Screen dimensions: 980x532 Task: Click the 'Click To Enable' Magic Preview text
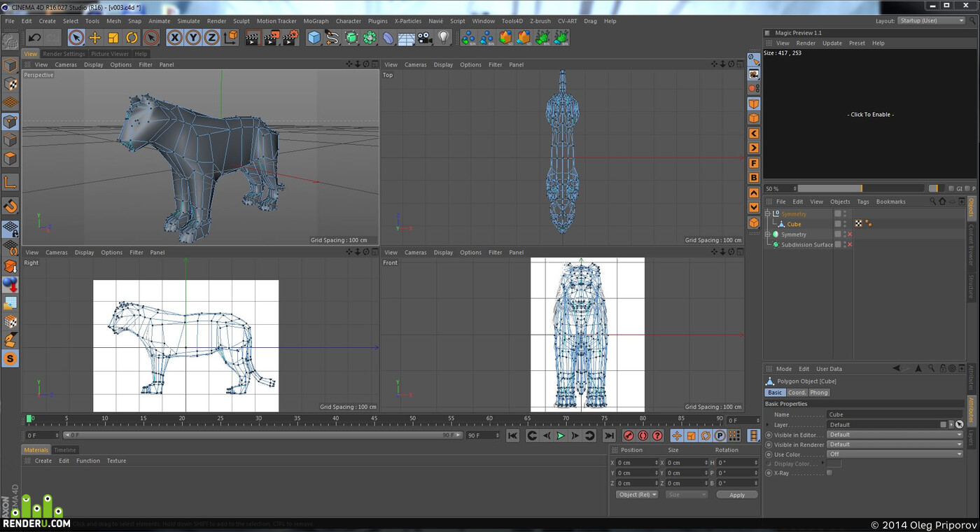click(871, 115)
